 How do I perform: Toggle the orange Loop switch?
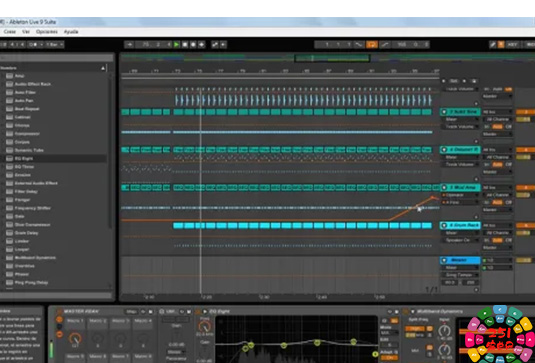tap(372, 44)
